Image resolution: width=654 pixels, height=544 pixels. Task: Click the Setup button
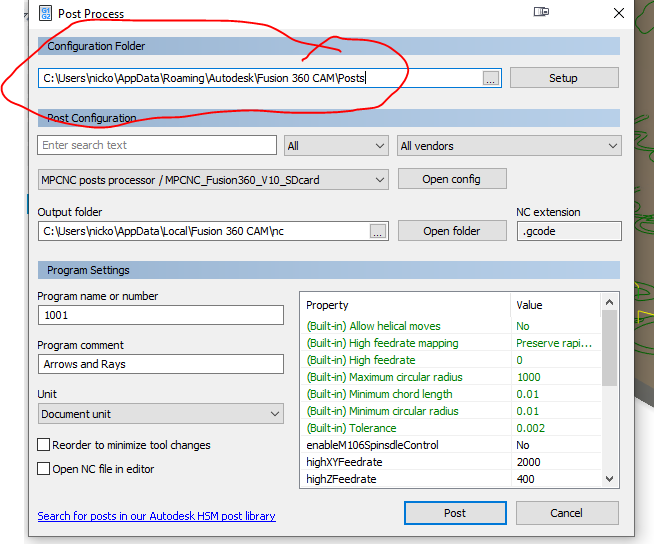tap(563, 78)
